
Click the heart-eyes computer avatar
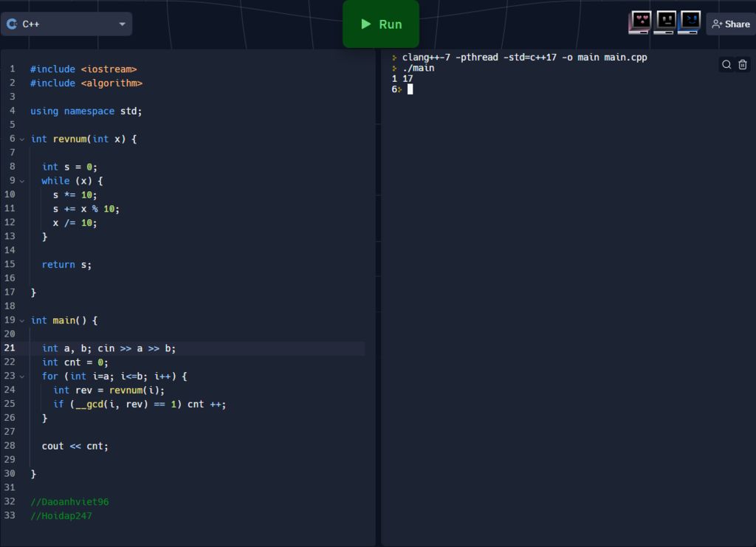[x=640, y=23]
